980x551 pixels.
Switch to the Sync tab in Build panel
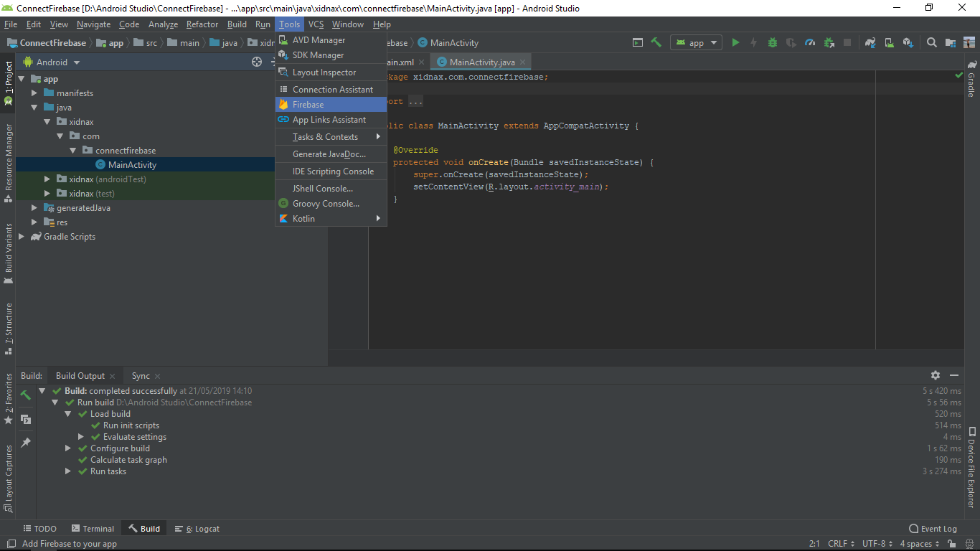point(146,376)
